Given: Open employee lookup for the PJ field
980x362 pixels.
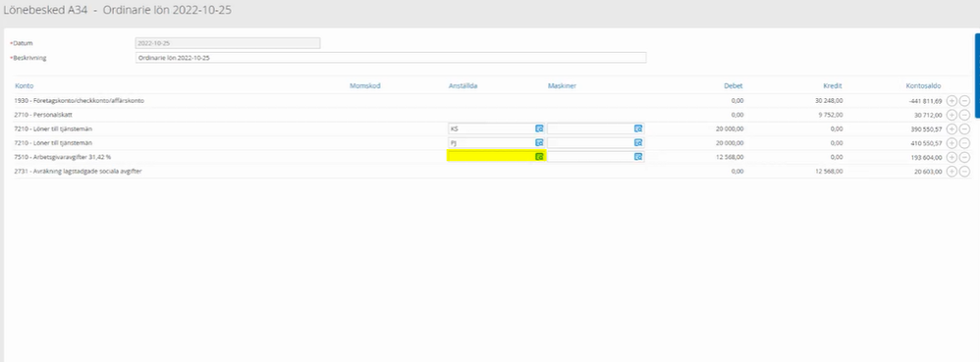Looking at the screenshot, I should (539, 143).
